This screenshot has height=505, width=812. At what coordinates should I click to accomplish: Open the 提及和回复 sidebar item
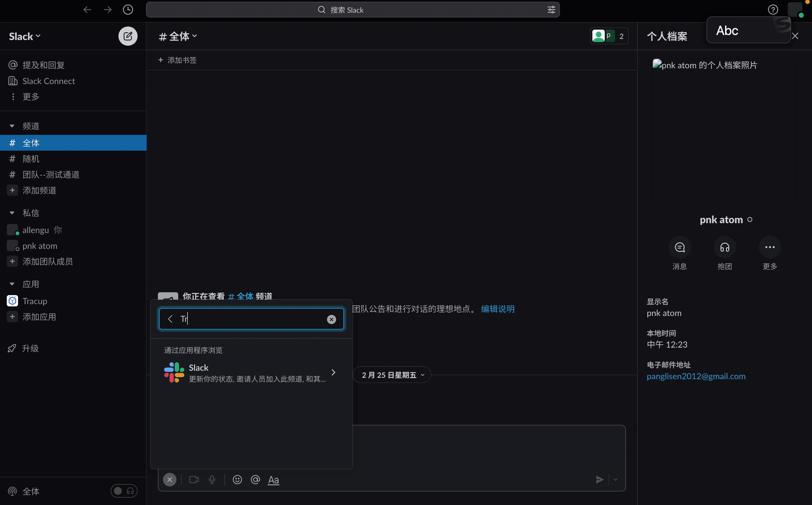pyautogui.click(x=43, y=65)
